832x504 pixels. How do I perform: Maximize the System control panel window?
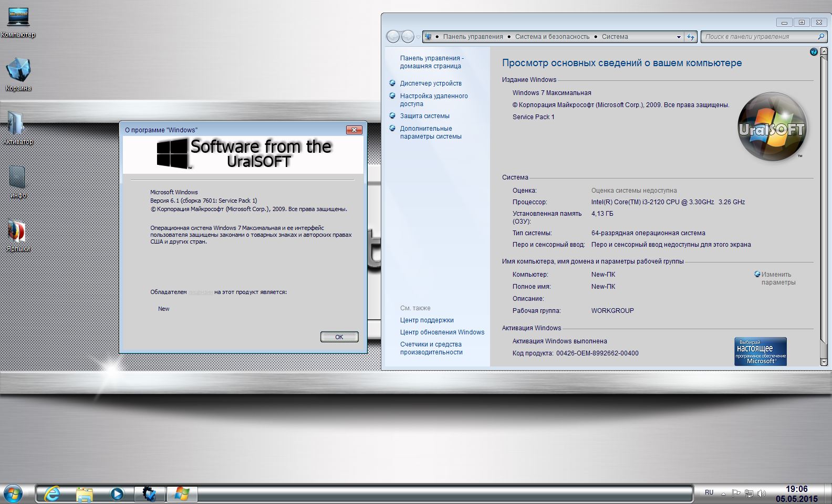802,22
